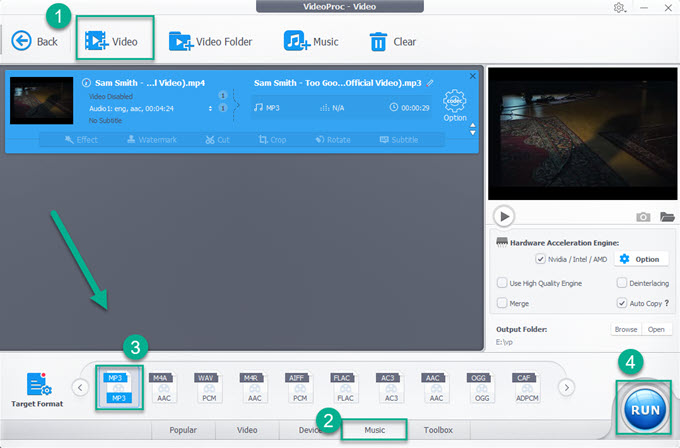Select CAF ADPCM format
The height and width of the screenshot is (448, 680).
[x=527, y=387]
